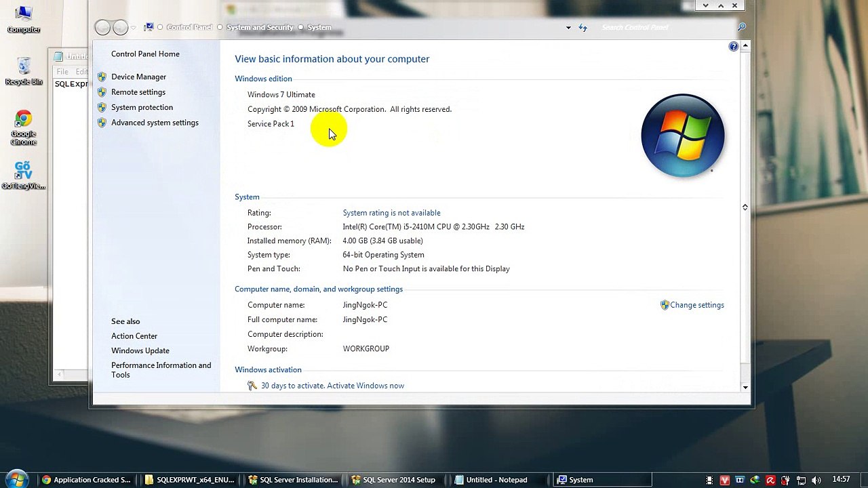Open Control Panel Home

pyautogui.click(x=145, y=54)
